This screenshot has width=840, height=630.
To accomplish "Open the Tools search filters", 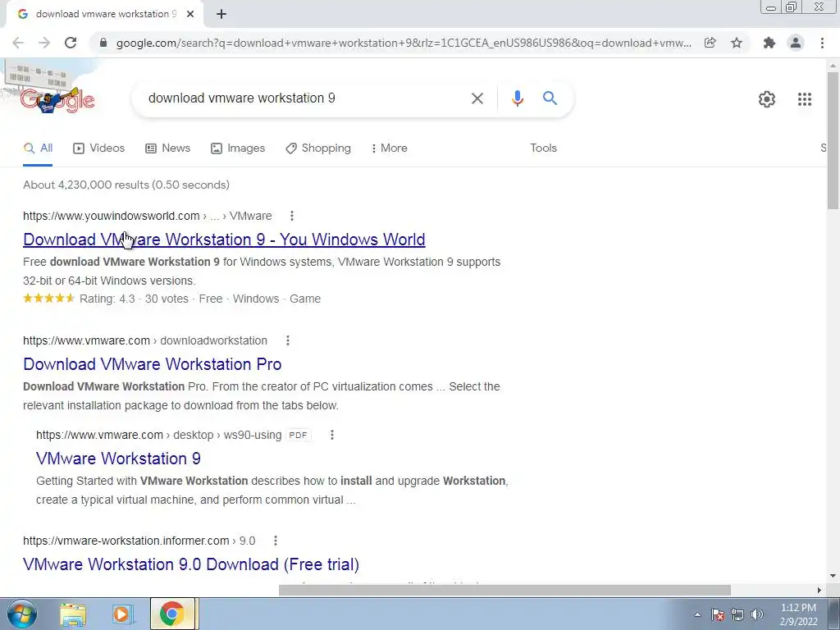I will [543, 148].
